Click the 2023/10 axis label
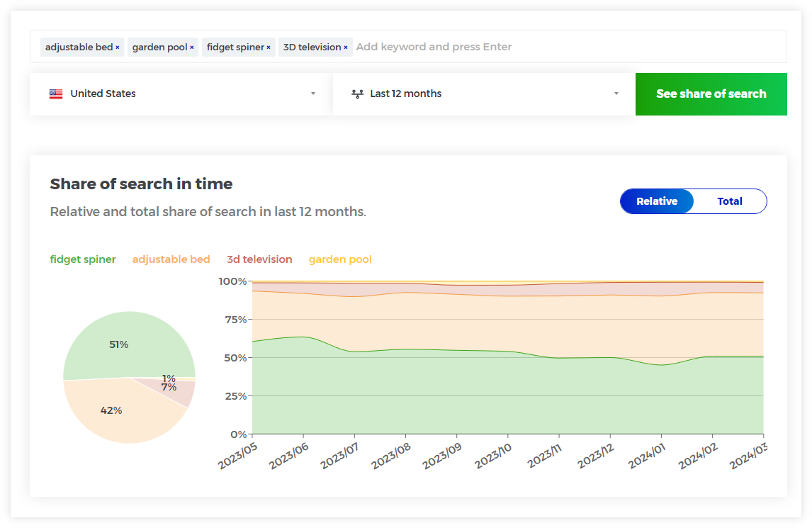Viewport: 812px width, 528px height. tap(493, 456)
